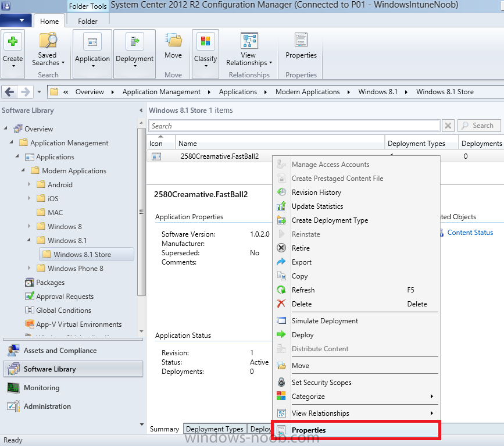Choose Move in the context menu
This screenshot has height=446, width=504.
point(356,366)
